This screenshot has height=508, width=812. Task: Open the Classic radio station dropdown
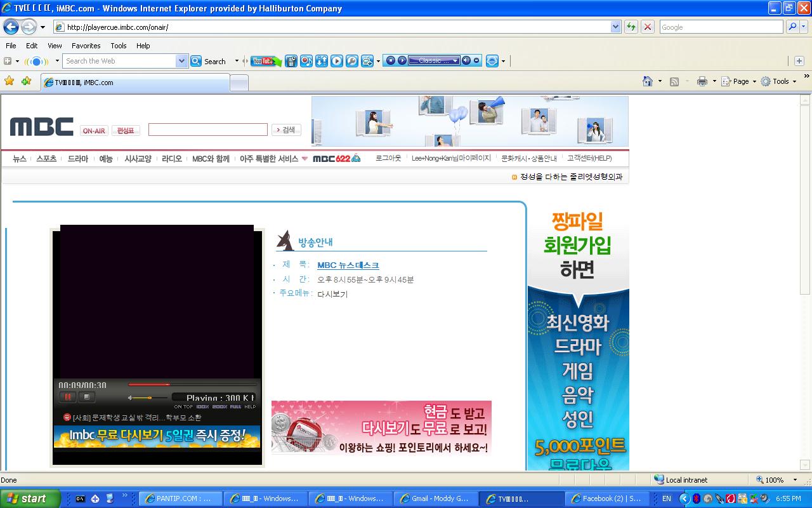pos(455,60)
